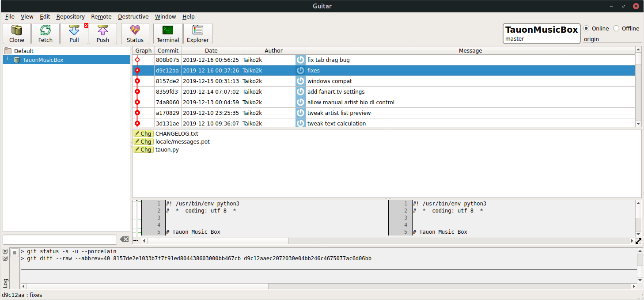Click avatar icon on 'tweak artist list preview' row
Image resolution: width=644 pixels, height=300 pixels.
[x=300, y=113]
